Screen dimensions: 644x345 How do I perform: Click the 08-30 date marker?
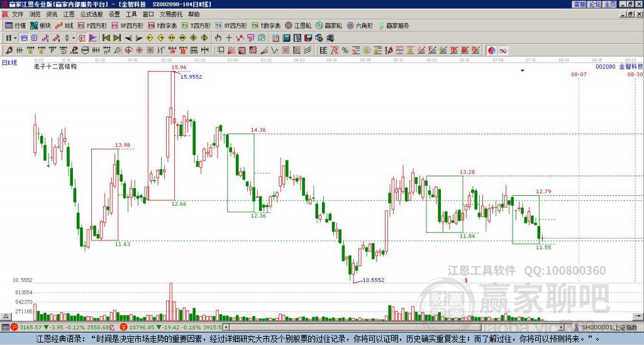coord(635,74)
